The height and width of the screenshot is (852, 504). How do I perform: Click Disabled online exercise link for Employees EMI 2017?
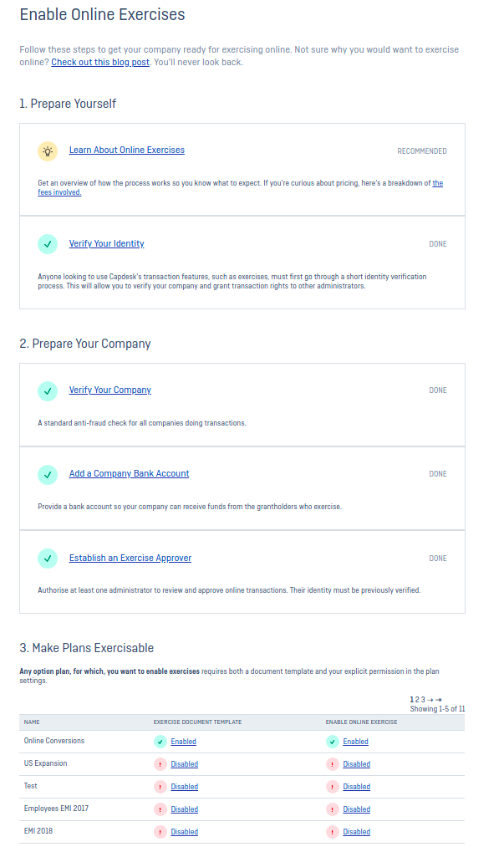point(357,809)
